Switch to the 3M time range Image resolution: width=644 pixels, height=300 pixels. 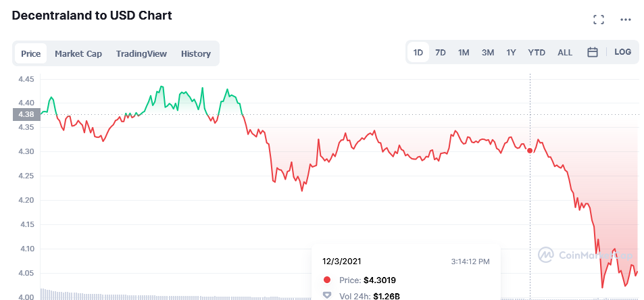(488, 53)
